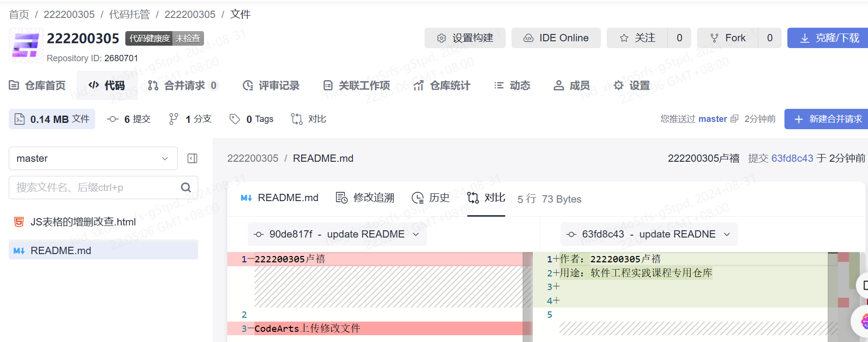Focus the 搜索文件名 search field

103,188
